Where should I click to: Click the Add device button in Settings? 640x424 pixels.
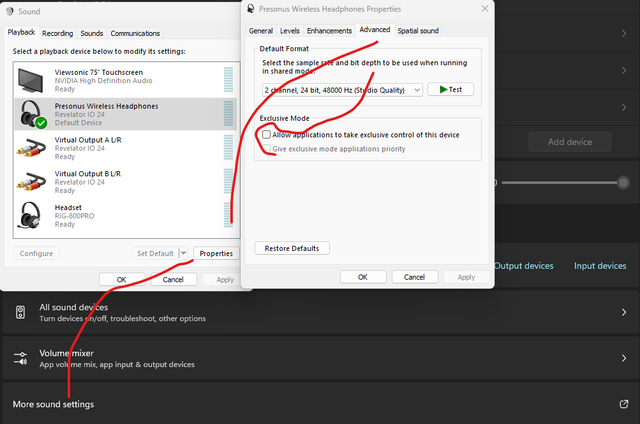[570, 142]
